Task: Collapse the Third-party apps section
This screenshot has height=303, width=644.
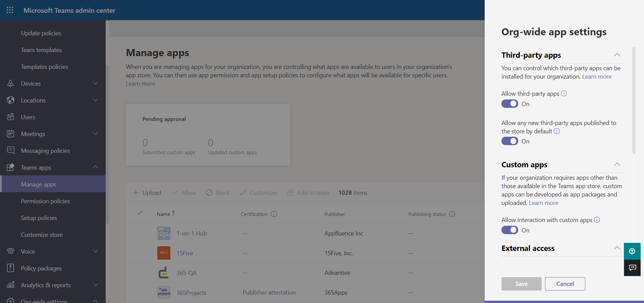Action: [x=617, y=55]
